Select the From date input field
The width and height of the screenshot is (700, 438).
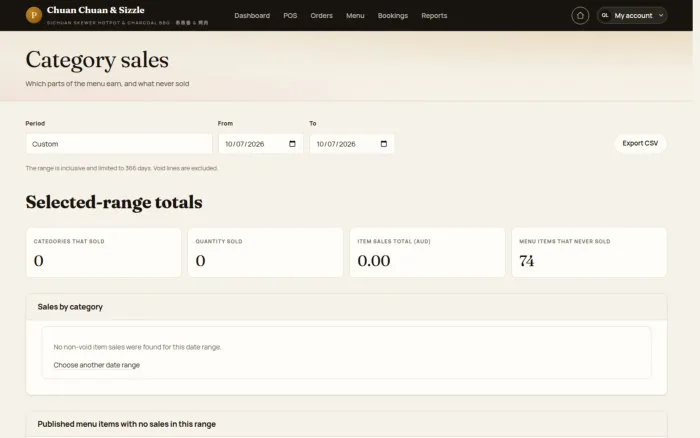tap(261, 144)
